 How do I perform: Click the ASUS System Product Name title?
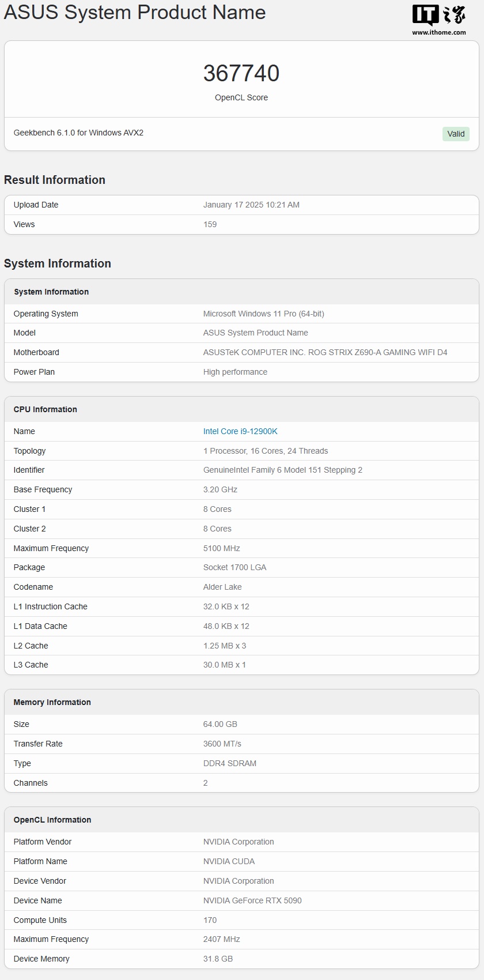pos(135,13)
